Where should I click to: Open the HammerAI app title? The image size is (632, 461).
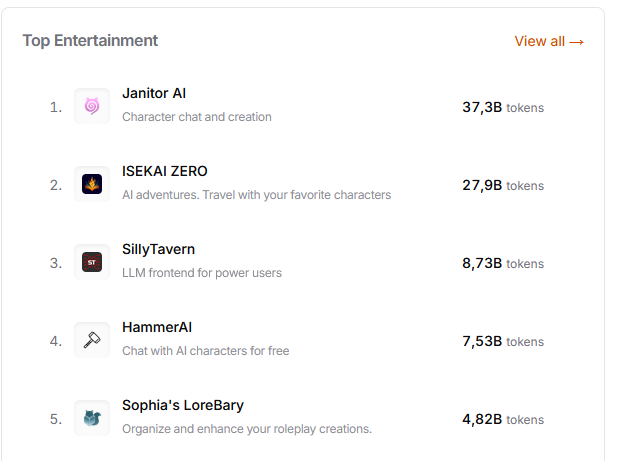157,327
